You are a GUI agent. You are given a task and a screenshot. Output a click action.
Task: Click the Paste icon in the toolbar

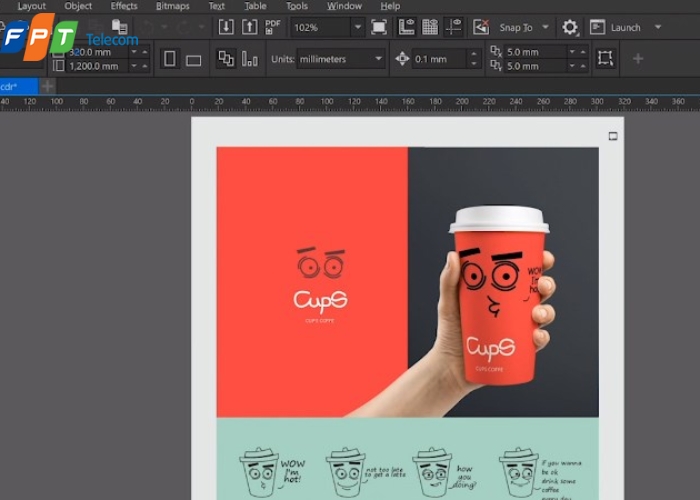[119, 26]
